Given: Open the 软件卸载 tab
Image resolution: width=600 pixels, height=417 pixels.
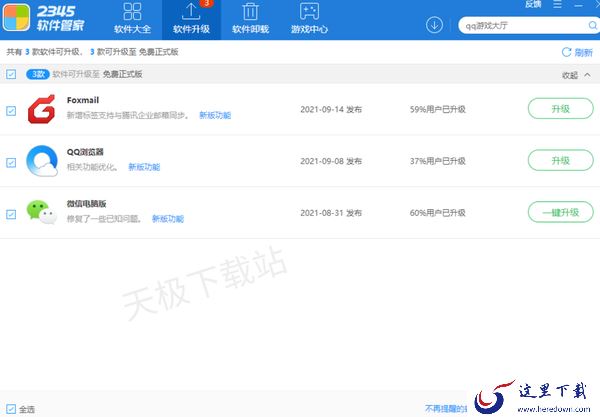Looking at the screenshot, I should 250,19.
